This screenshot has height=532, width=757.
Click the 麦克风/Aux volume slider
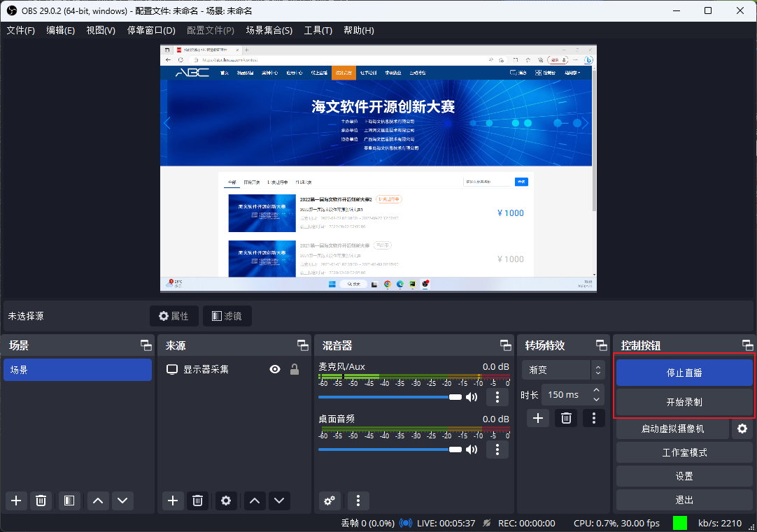390,397
